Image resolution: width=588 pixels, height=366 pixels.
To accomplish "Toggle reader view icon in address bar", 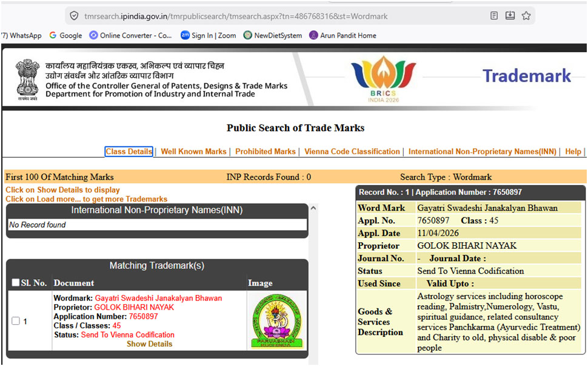I will tap(495, 16).
